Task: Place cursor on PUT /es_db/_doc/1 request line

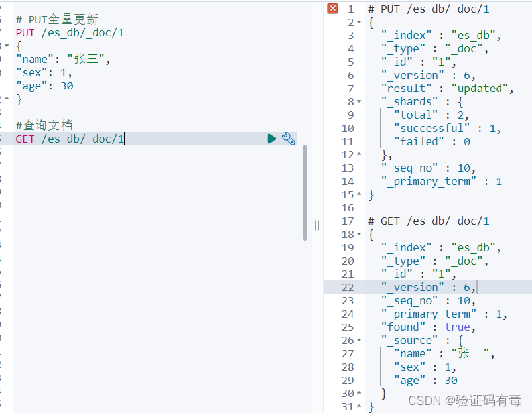Action: pyautogui.click(x=70, y=33)
